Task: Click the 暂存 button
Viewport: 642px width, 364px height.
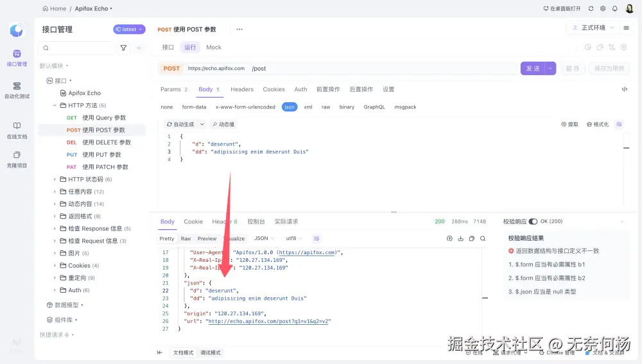Action: (573, 69)
